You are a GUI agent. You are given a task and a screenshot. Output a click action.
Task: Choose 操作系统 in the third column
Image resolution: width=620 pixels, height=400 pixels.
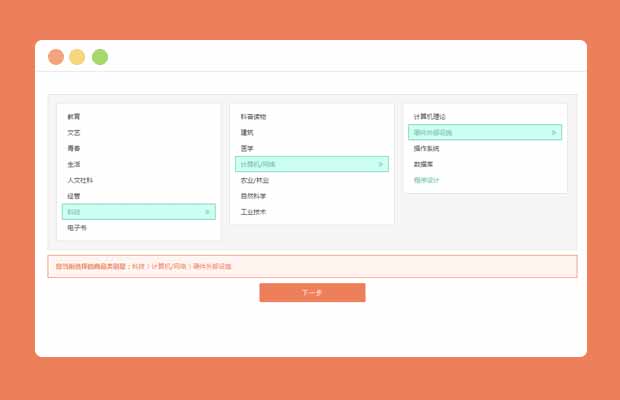pos(426,148)
